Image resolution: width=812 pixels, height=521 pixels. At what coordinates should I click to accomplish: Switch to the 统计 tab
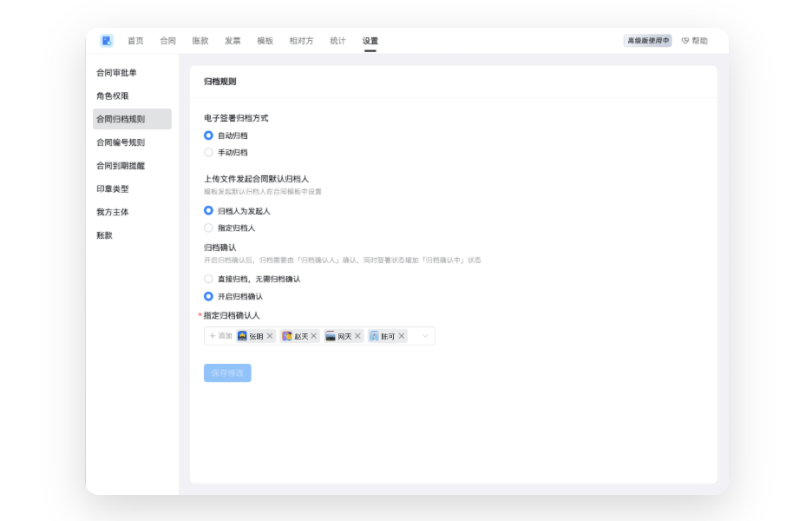(x=337, y=41)
